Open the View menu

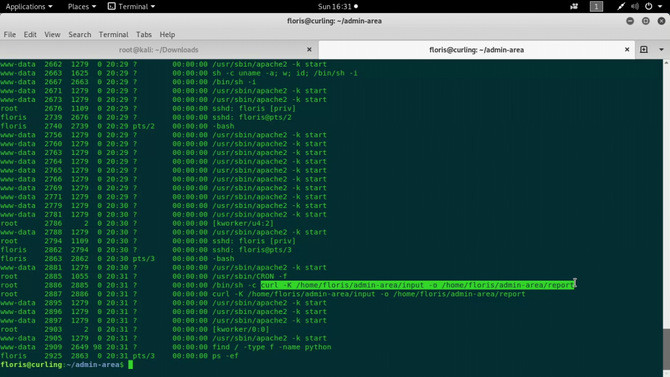[52, 35]
